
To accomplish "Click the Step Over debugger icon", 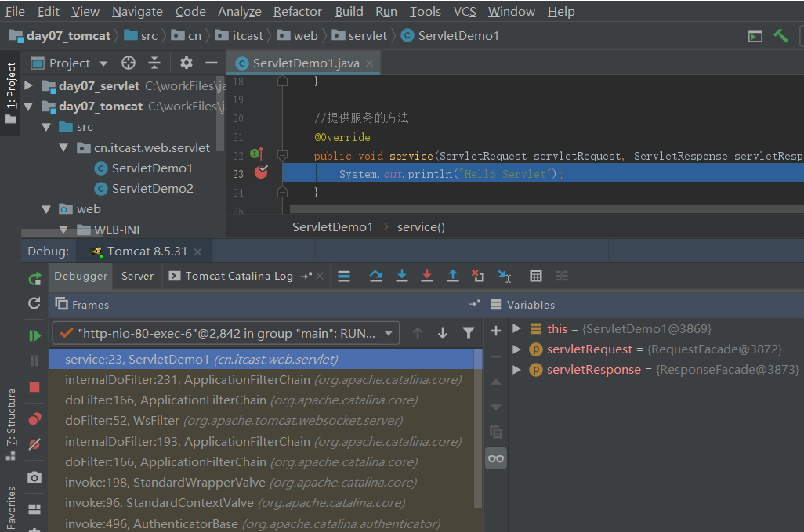I will [376, 276].
